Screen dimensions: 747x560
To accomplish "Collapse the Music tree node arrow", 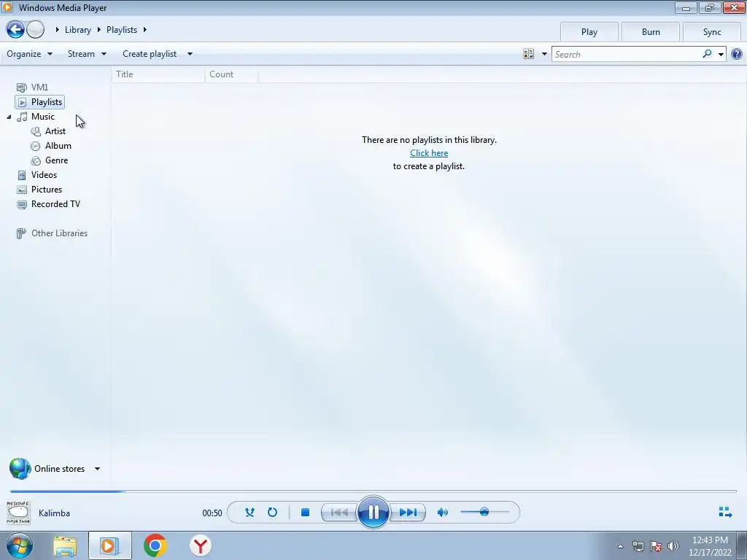I will (9, 117).
